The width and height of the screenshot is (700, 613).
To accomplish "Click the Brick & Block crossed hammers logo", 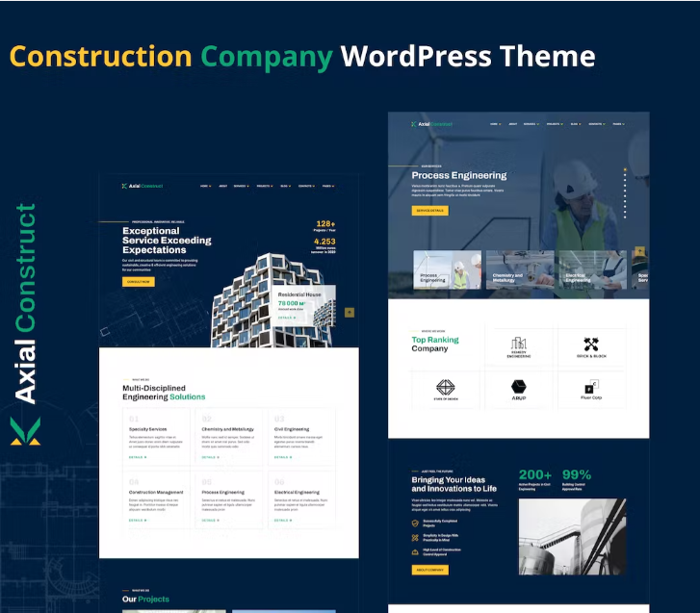I will tap(591, 346).
